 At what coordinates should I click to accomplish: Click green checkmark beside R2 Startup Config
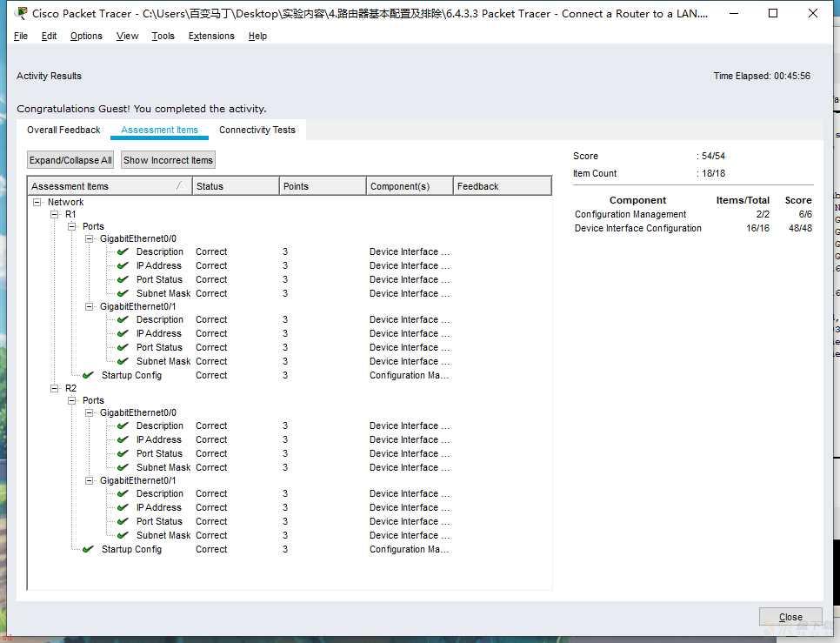(89, 549)
